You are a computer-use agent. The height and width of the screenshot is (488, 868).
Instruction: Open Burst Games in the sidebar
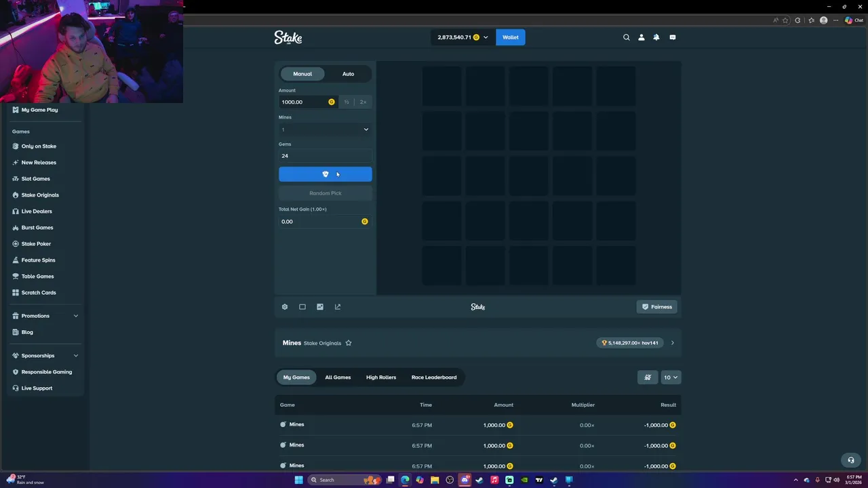(x=37, y=228)
